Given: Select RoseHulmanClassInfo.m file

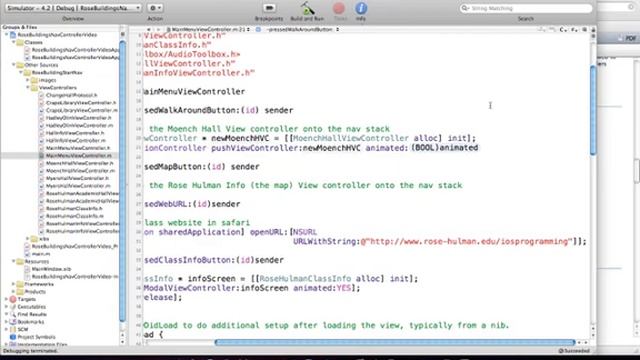Looking at the screenshot, I should click(74, 216).
